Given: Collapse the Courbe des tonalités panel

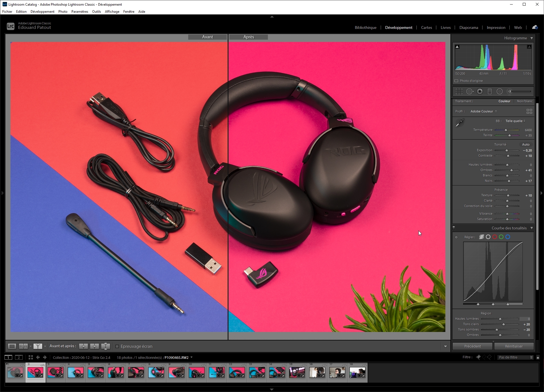Looking at the screenshot, I should (532, 228).
